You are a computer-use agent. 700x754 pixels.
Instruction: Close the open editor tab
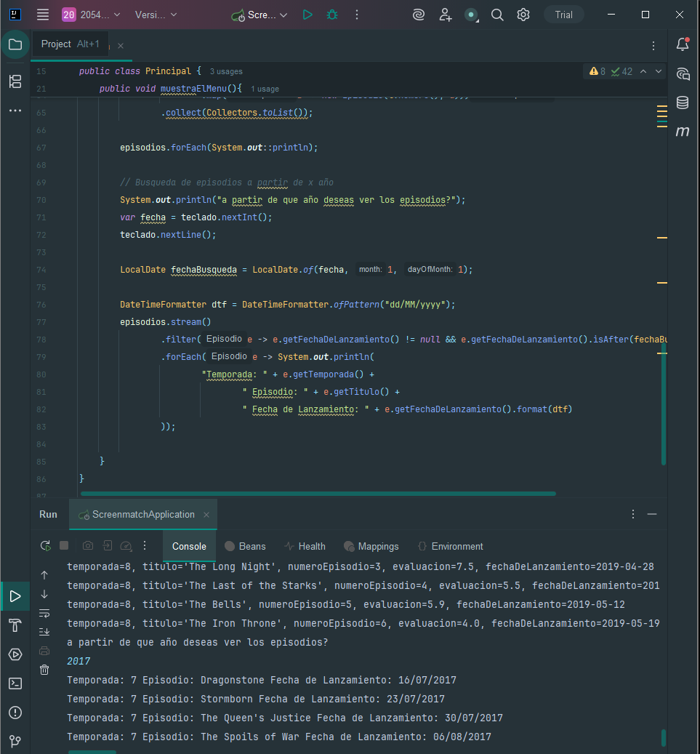(x=121, y=46)
